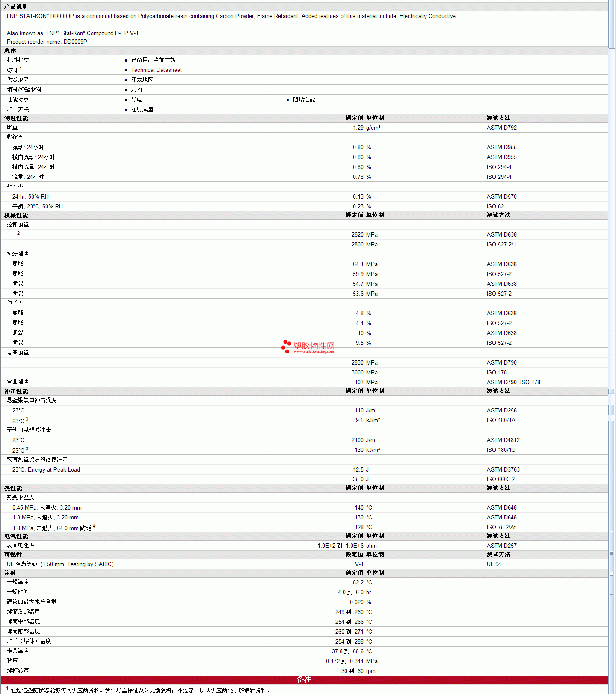Click the 模具温度 row label
Viewport: 616px width, 694px height.
(18, 651)
